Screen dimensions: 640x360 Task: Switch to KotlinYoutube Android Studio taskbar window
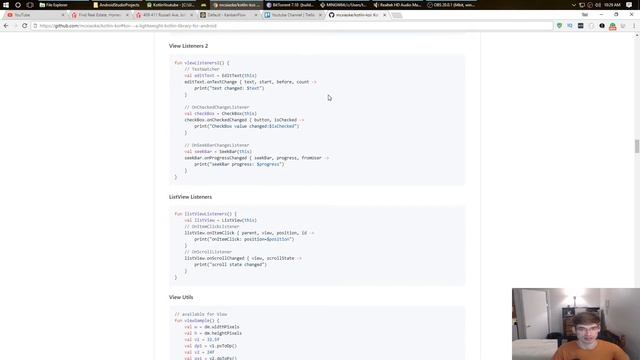[x=170, y=5]
